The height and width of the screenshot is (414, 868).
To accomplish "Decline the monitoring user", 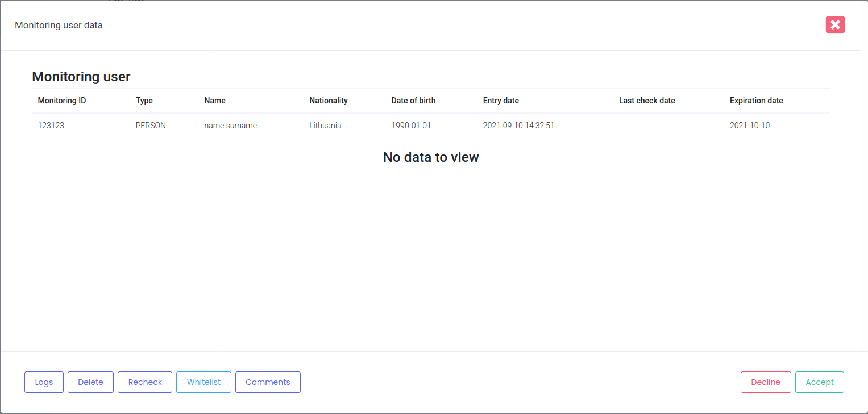I will pos(765,382).
